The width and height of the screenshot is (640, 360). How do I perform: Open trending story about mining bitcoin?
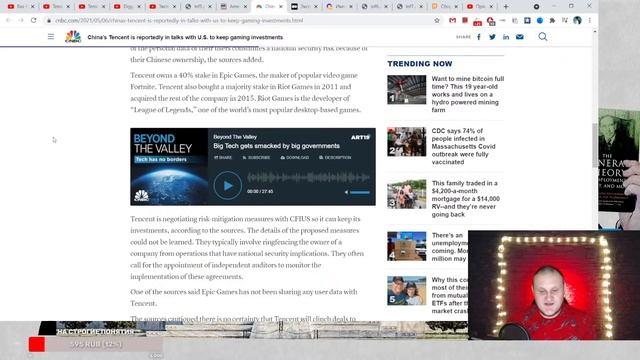click(x=468, y=94)
